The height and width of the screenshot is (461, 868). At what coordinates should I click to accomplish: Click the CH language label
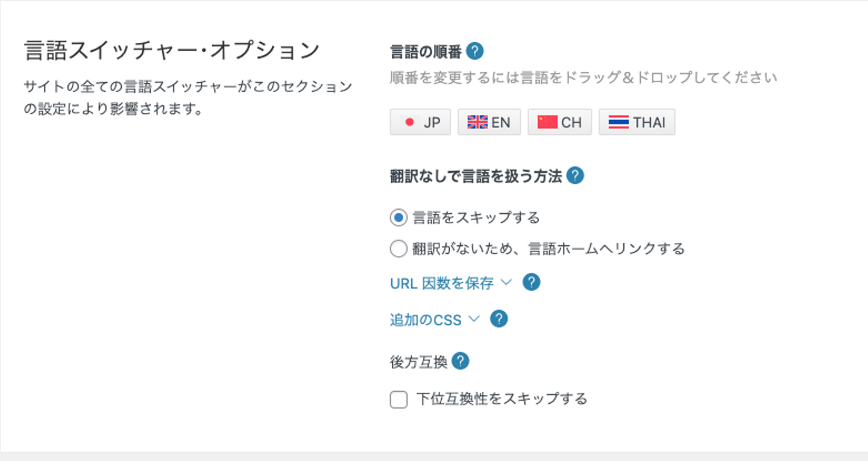coord(571,122)
